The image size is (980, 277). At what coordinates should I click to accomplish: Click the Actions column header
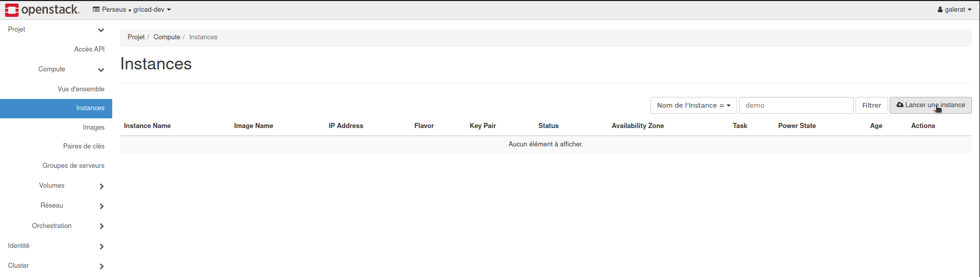923,126
